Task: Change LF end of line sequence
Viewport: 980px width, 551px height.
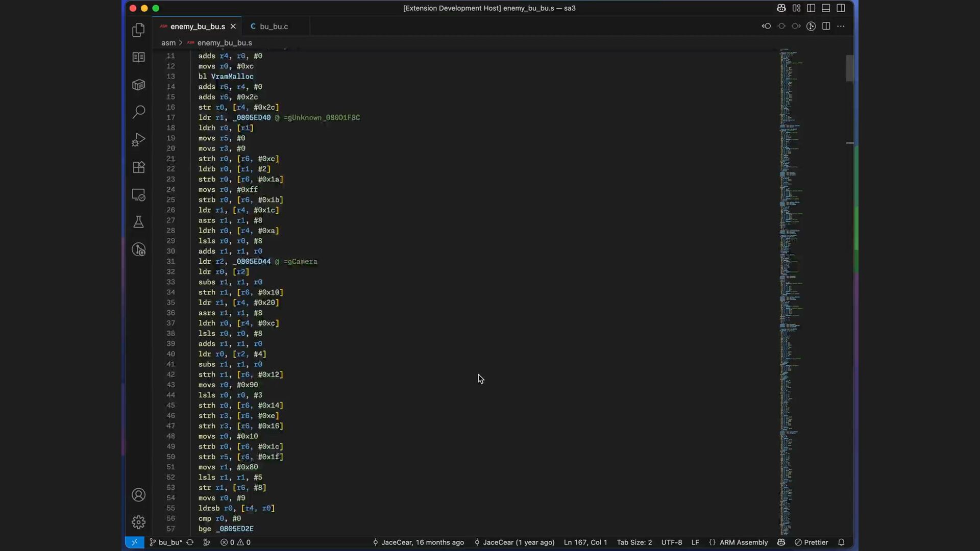Action: (695, 542)
